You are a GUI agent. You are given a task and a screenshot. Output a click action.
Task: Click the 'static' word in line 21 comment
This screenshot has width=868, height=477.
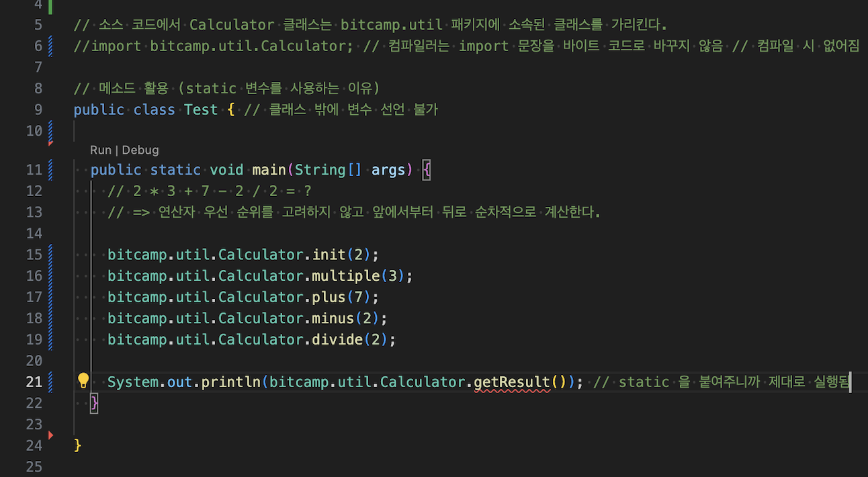[x=644, y=382]
